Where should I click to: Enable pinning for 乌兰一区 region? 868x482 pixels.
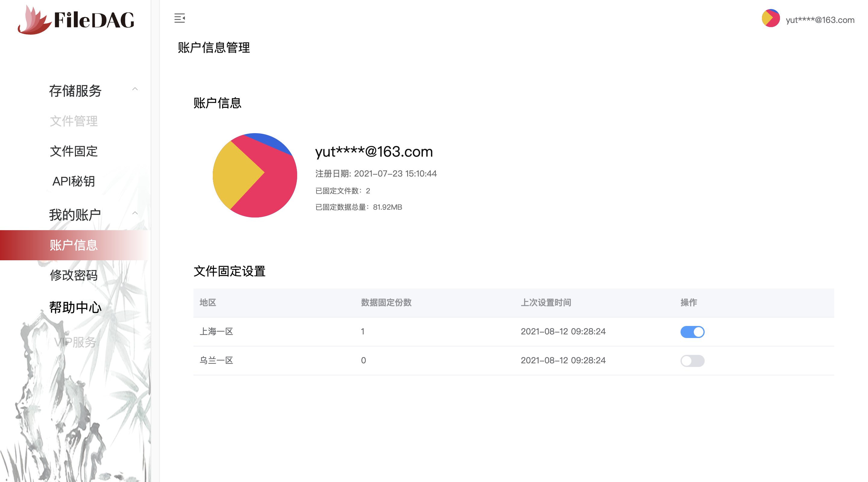pos(692,361)
